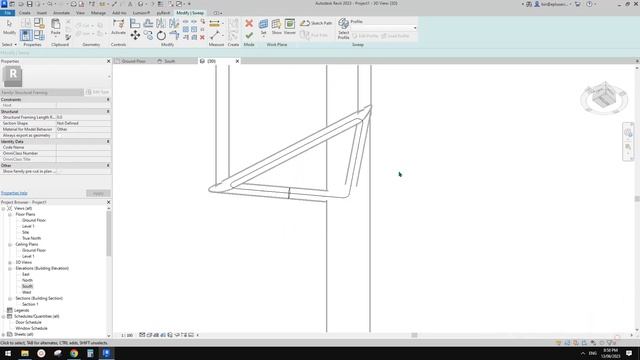Click the Set work plane tool
Screen dimensions: 640x360
(x=263, y=27)
